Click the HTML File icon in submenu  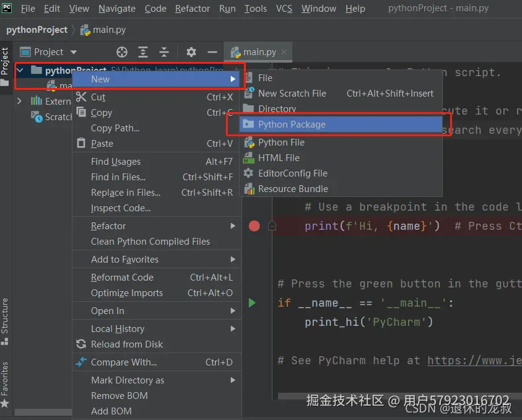point(249,158)
